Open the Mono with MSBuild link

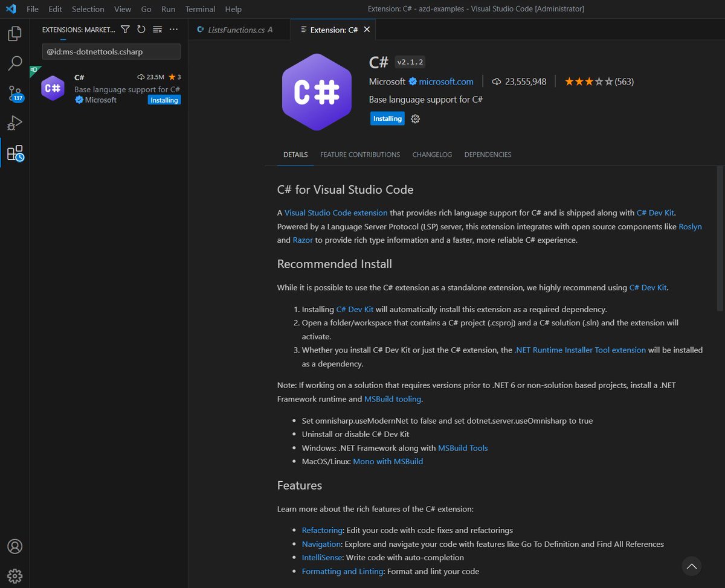(388, 461)
